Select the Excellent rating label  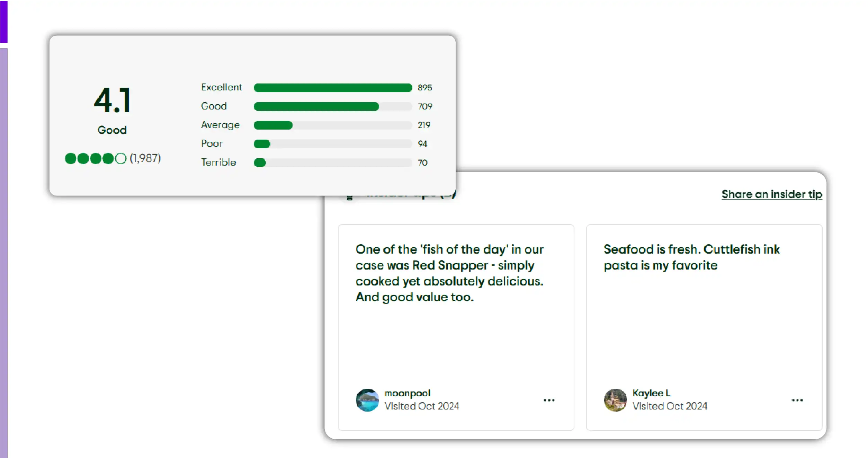click(221, 87)
